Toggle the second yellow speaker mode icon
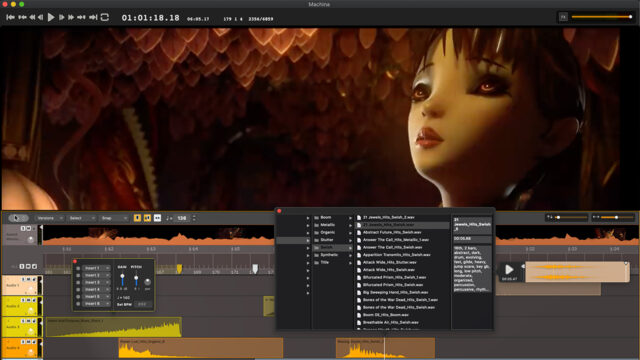Viewport: 640px width, 360px height. coord(147,218)
